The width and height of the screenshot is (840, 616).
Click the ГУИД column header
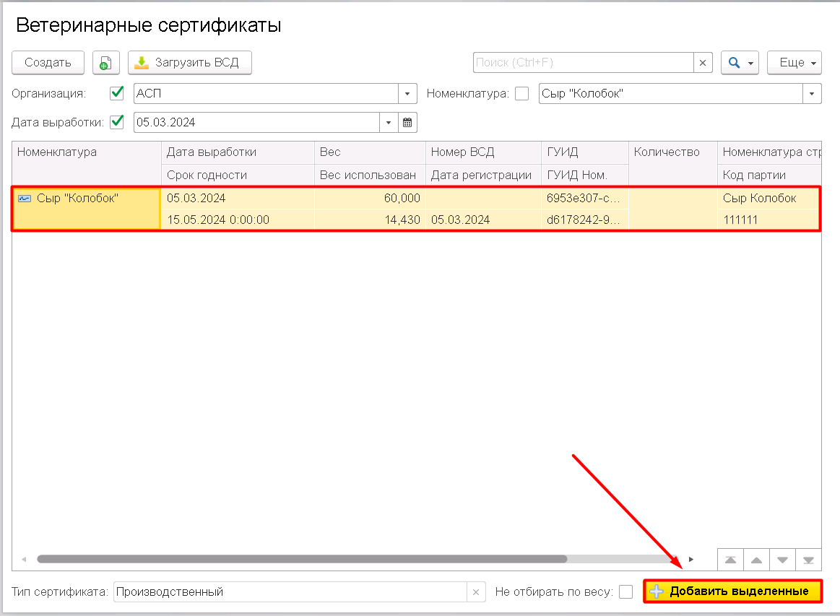pyautogui.click(x=585, y=152)
